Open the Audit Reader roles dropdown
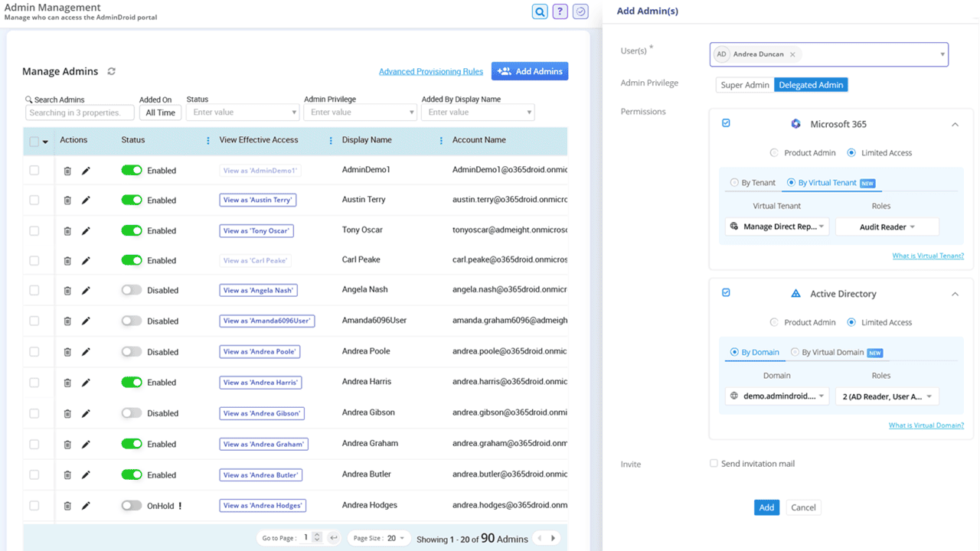The height and width of the screenshot is (551, 980). 887,227
